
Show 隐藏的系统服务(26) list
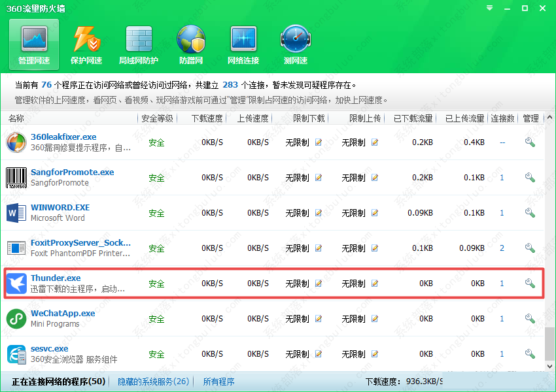[154, 382]
